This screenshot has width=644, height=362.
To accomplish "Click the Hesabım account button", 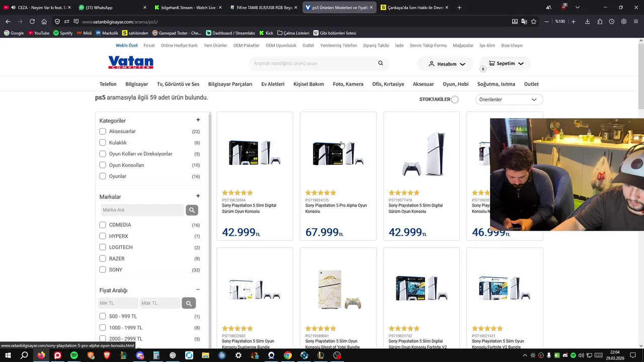I will point(446,64).
